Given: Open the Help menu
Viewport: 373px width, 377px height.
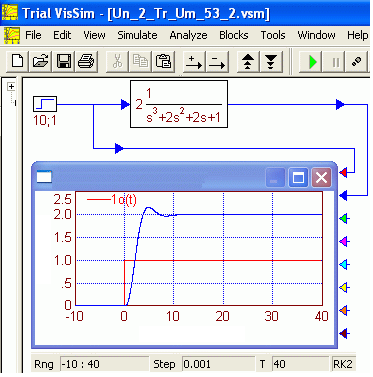Looking at the screenshot, I should point(357,35).
